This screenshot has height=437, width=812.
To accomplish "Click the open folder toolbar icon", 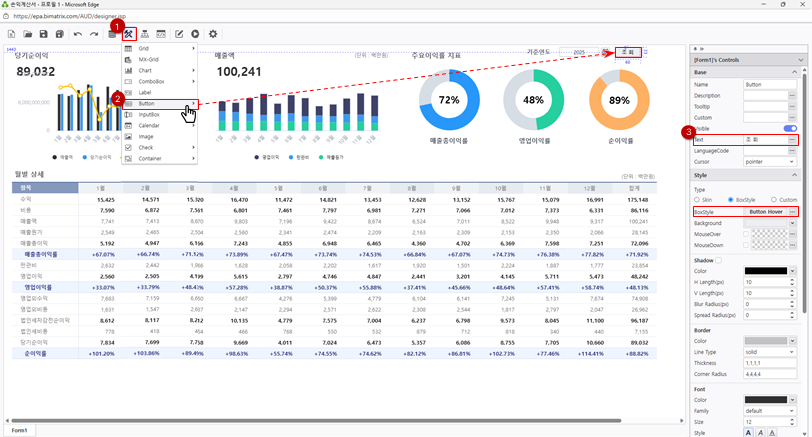I will point(27,34).
